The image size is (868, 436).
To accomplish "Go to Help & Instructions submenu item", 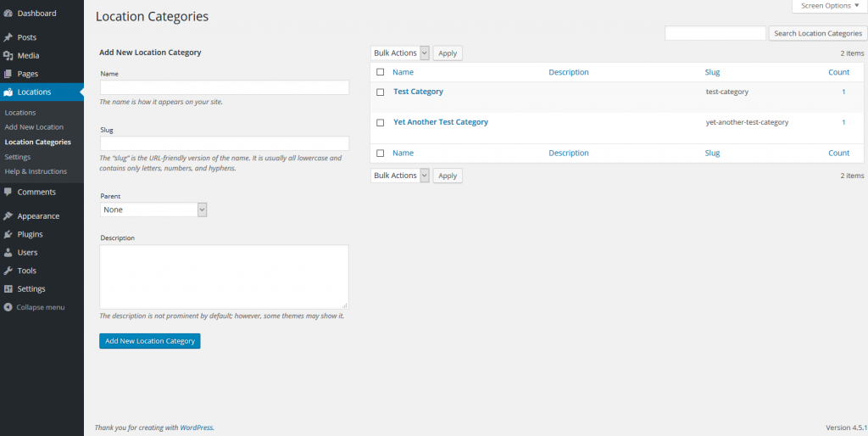I will click(36, 171).
